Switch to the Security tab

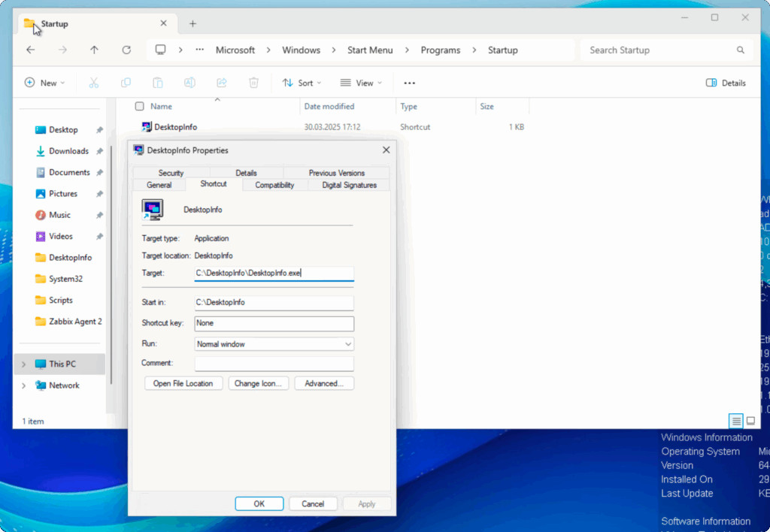pos(171,173)
